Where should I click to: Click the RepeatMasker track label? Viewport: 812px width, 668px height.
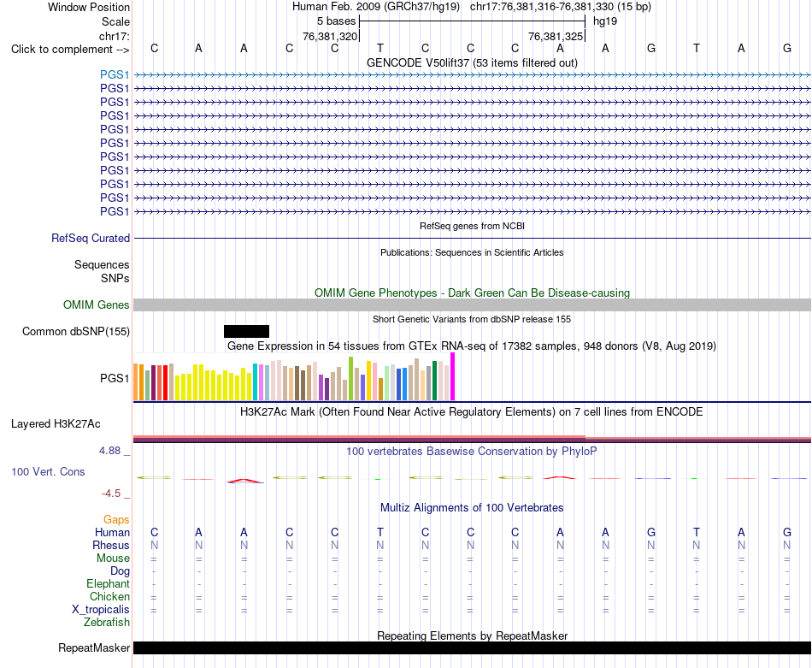click(x=94, y=647)
